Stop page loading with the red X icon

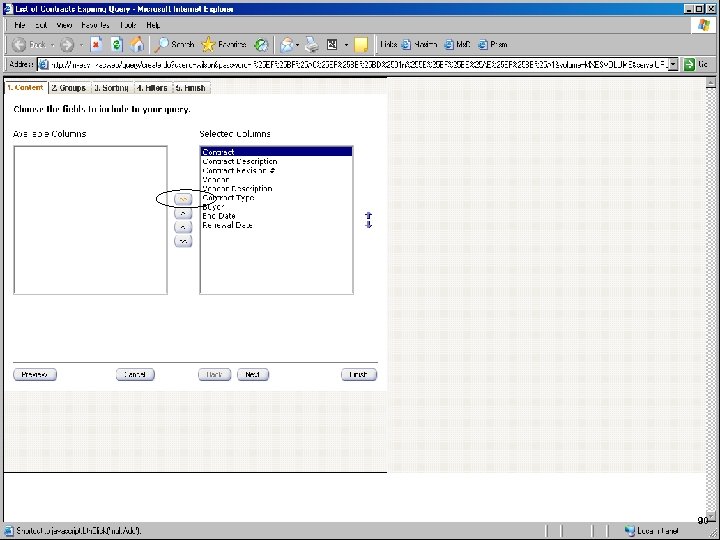(x=96, y=45)
